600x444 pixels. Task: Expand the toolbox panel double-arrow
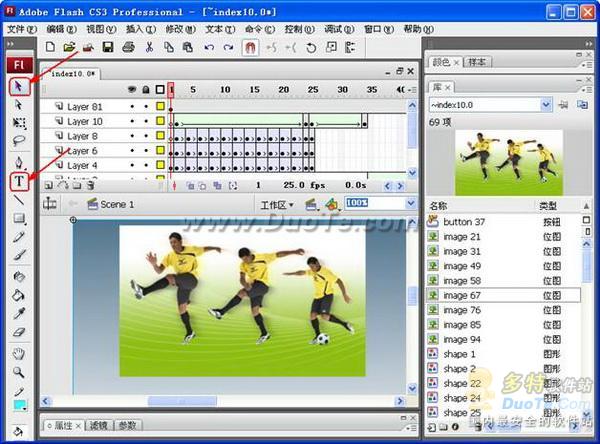point(10,44)
